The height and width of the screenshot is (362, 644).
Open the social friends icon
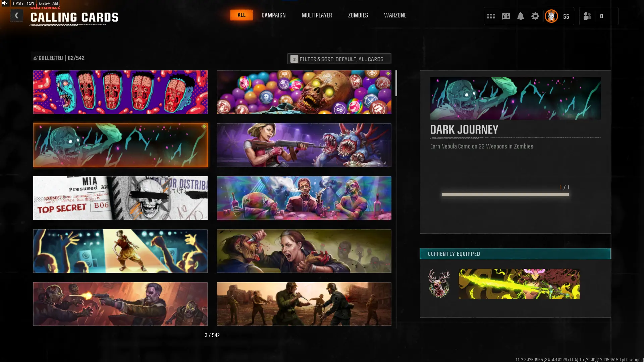click(x=587, y=16)
